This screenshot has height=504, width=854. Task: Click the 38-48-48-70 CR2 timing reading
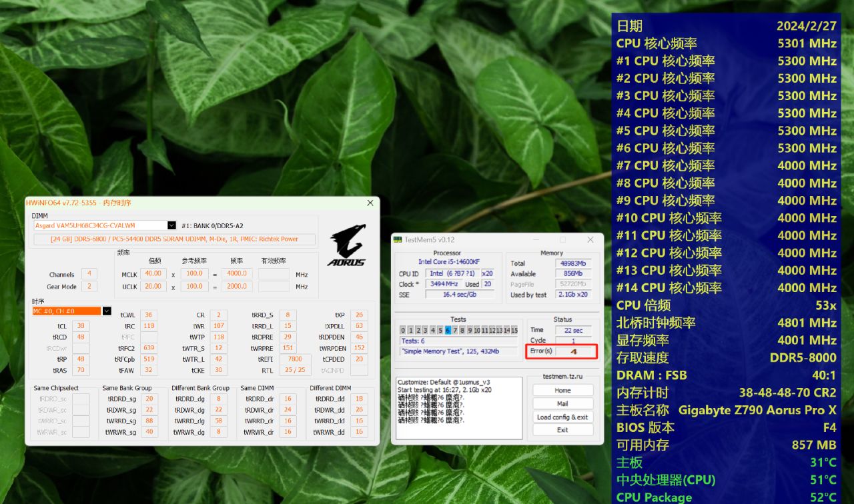pyautogui.click(x=787, y=393)
